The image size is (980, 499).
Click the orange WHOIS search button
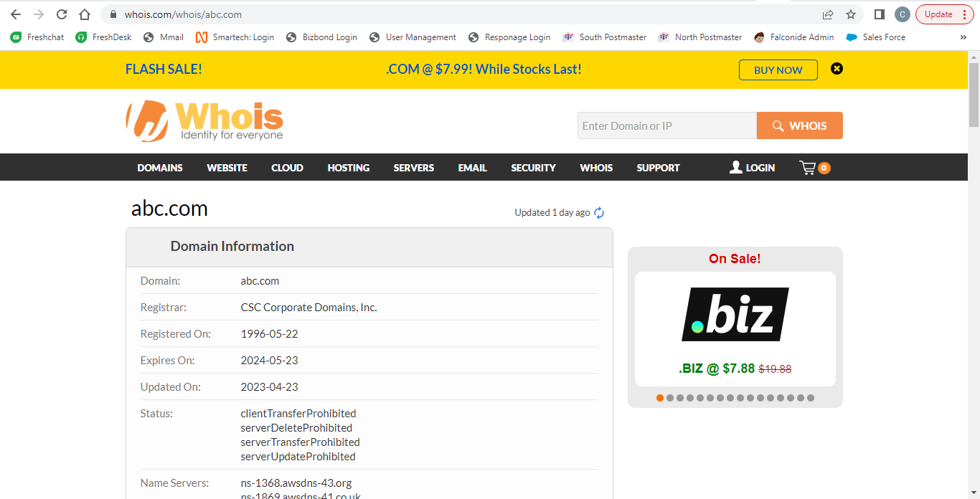tap(800, 125)
